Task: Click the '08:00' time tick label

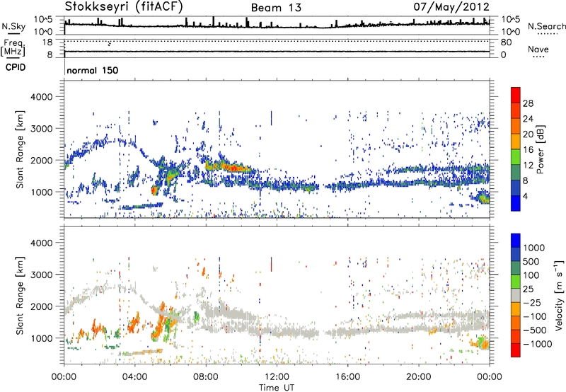Action: [206, 377]
